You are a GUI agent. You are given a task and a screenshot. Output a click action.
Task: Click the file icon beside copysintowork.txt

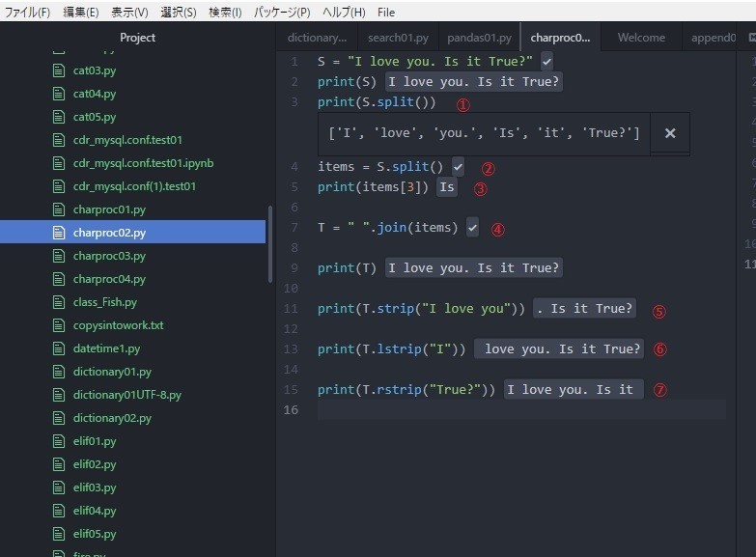[x=59, y=325]
